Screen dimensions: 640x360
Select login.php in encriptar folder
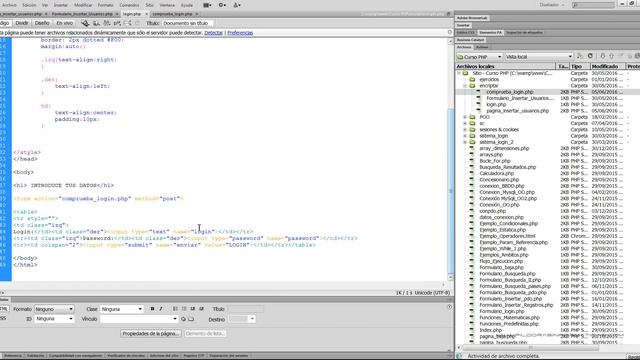pos(496,105)
